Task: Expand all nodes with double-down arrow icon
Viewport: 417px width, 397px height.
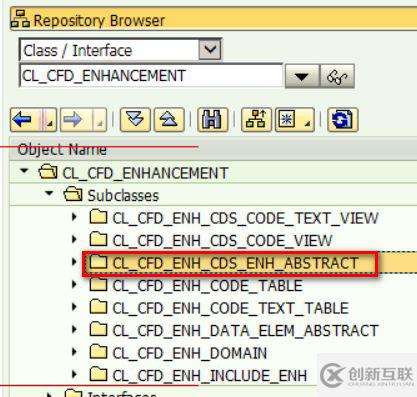Action: [135, 120]
